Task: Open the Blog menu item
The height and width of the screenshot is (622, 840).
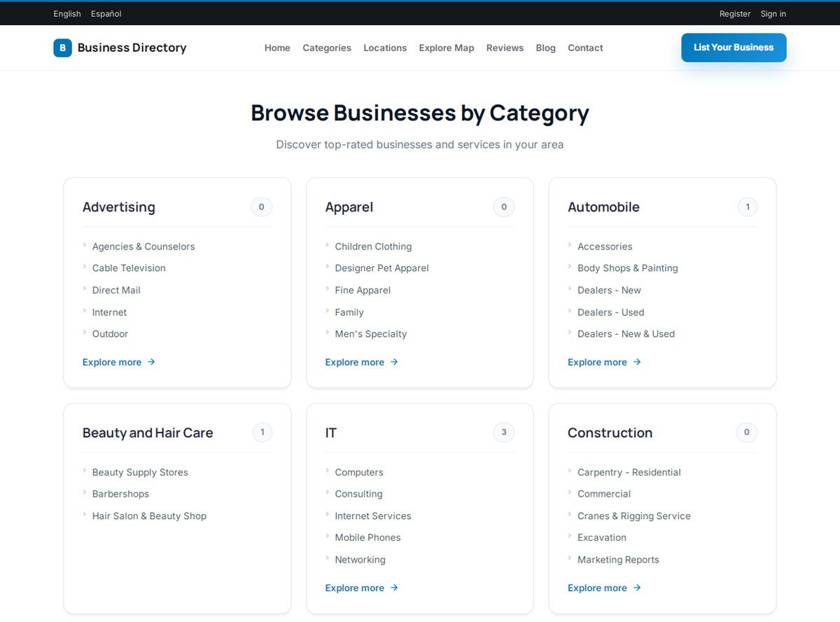Action: 545,48
